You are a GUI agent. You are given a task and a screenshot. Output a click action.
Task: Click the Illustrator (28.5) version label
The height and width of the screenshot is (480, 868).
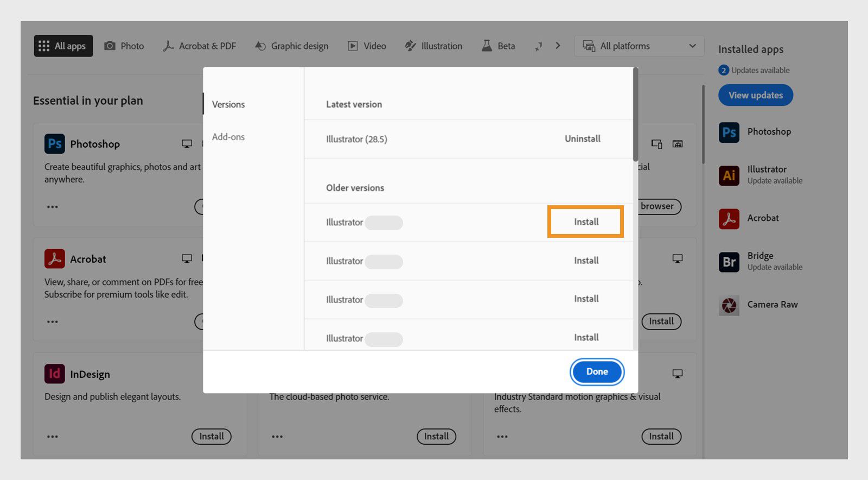356,139
